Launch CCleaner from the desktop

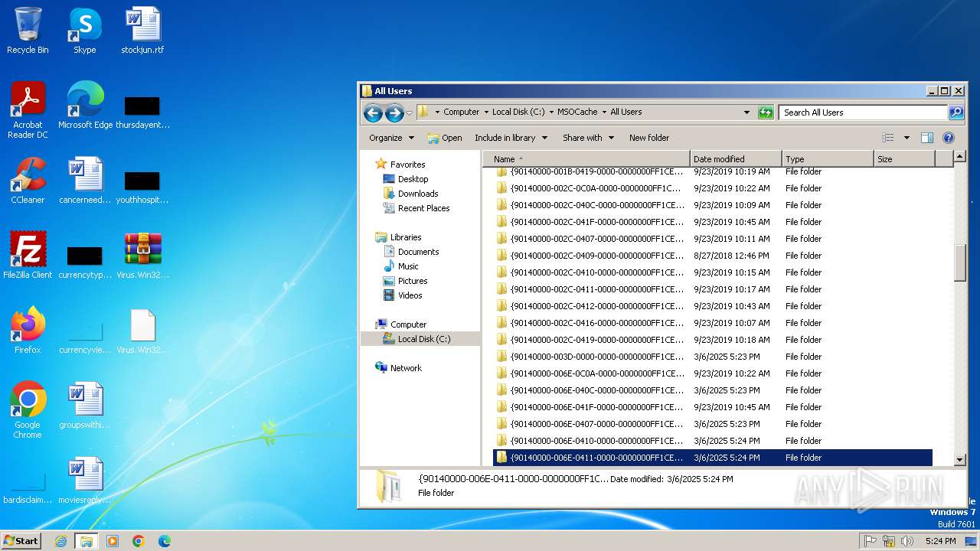pyautogui.click(x=28, y=181)
